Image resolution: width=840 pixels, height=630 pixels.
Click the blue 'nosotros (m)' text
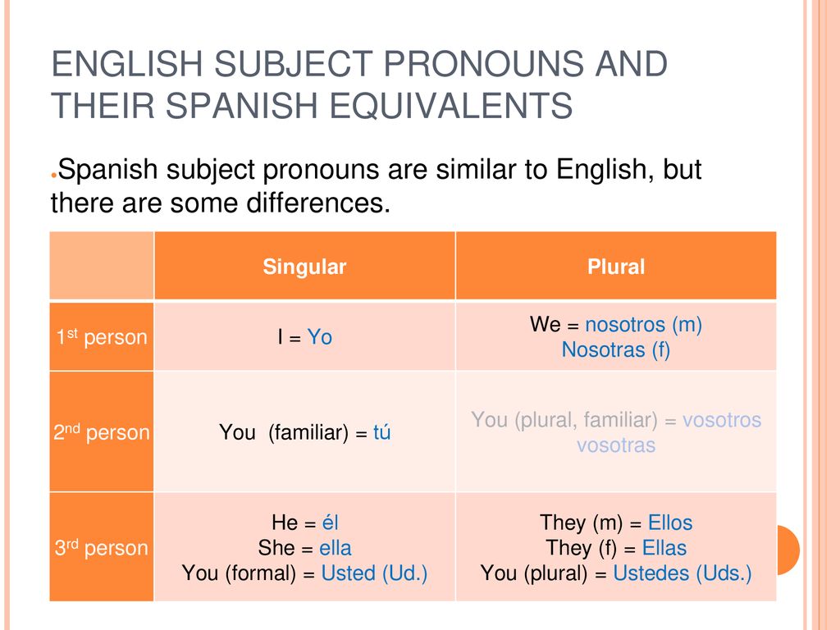click(x=643, y=325)
